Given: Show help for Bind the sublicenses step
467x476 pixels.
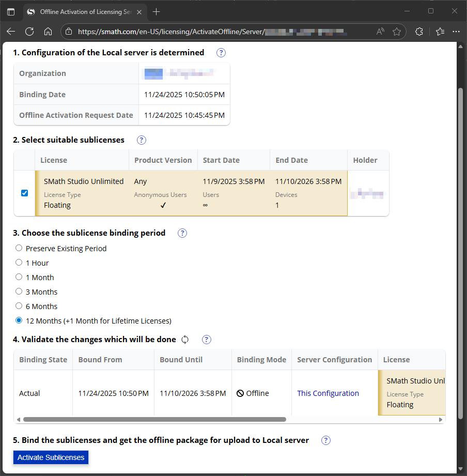Looking at the screenshot, I should point(325,440).
